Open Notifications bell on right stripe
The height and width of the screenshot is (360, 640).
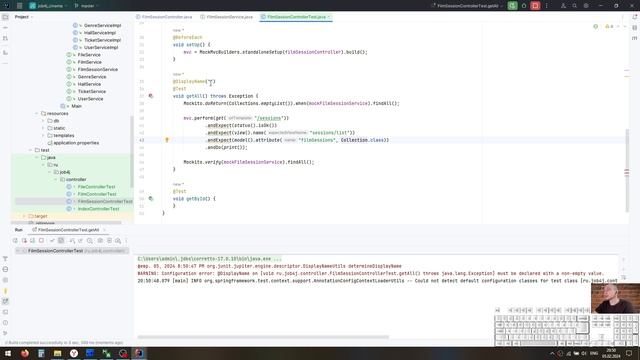click(635, 17)
